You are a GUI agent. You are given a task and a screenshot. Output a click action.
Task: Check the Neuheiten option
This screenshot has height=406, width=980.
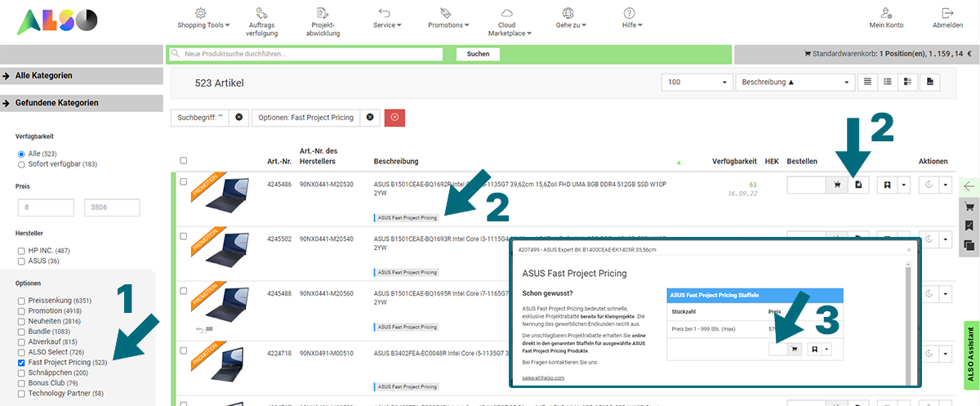21,321
